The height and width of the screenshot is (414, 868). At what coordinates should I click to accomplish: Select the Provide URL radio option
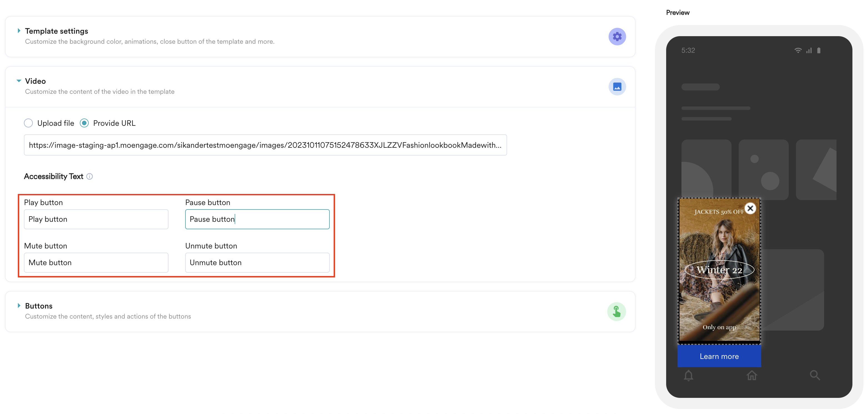pyautogui.click(x=84, y=123)
